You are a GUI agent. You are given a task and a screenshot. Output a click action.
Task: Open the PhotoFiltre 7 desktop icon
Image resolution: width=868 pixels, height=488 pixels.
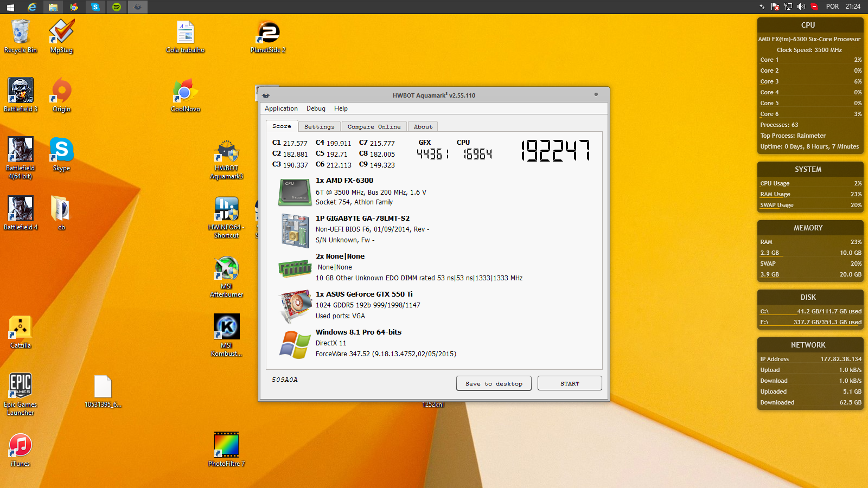[x=226, y=450]
